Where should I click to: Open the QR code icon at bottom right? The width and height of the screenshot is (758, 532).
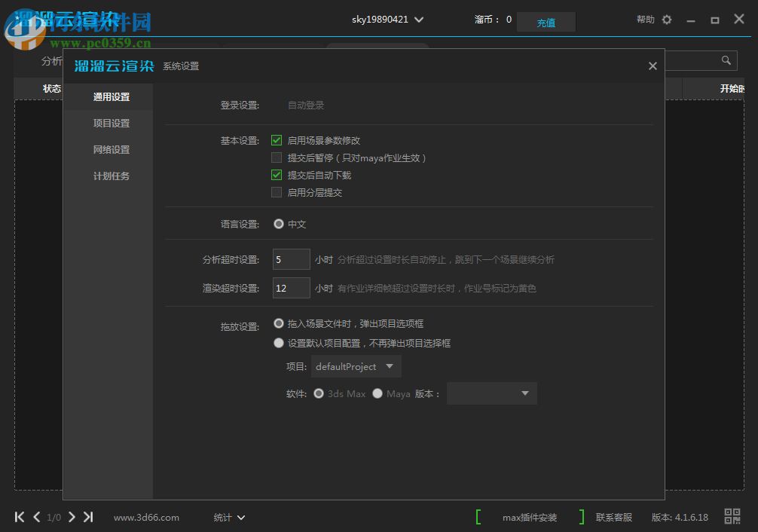tap(732, 517)
